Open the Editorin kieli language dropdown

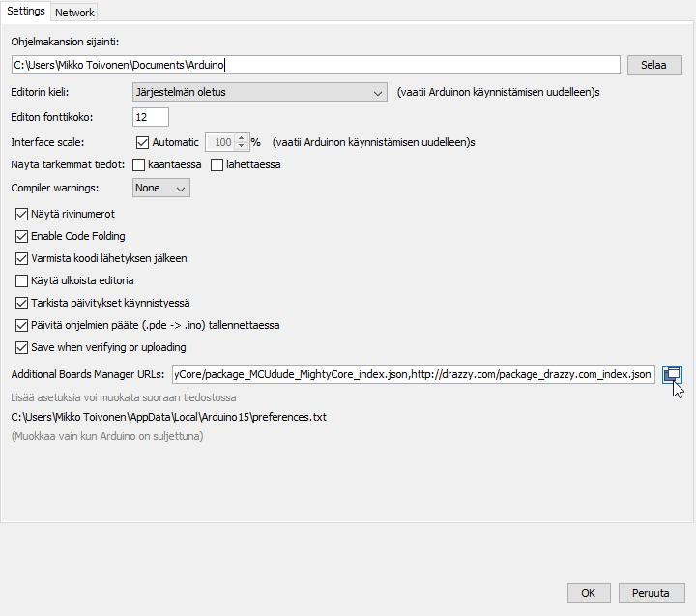coord(260,92)
